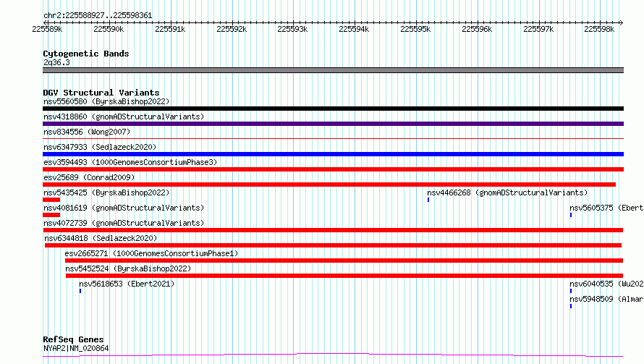Click the 225596k ruler label

(477, 29)
